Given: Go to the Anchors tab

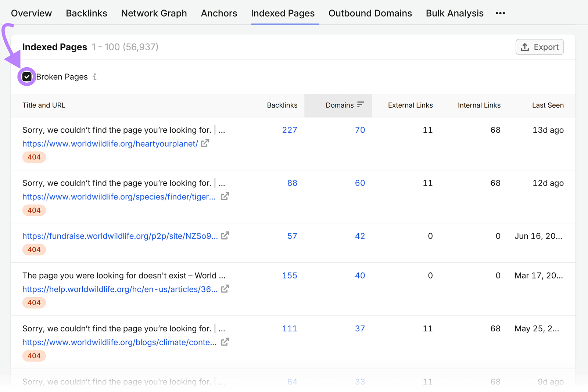Looking at the screenshot, I should [x=219, y=13].
